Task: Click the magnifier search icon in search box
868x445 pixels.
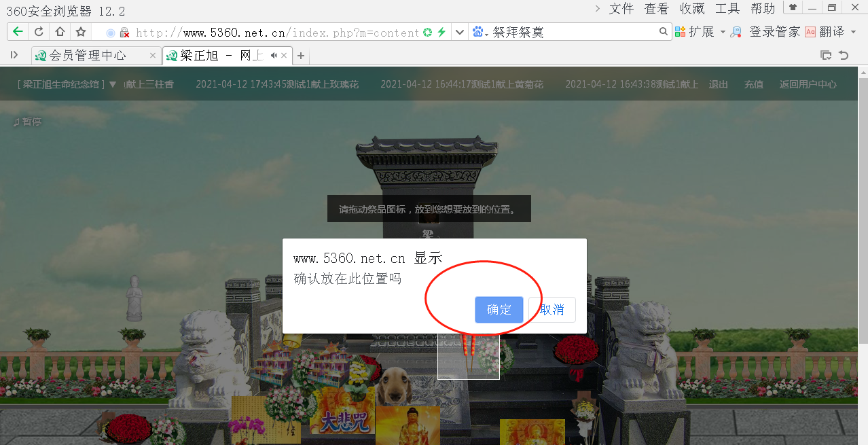Action: [664, 32]
